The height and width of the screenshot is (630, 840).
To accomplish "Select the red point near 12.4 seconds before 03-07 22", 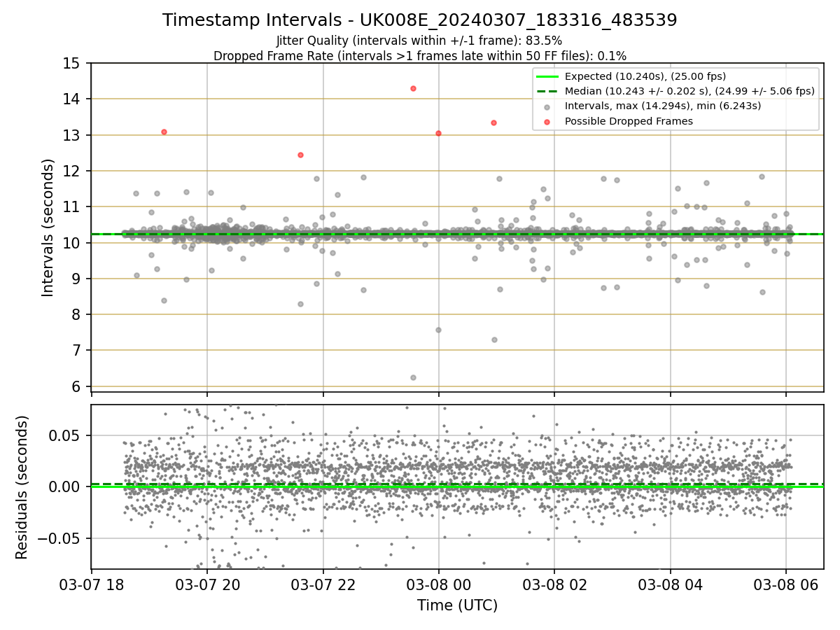I will point(300,155).
